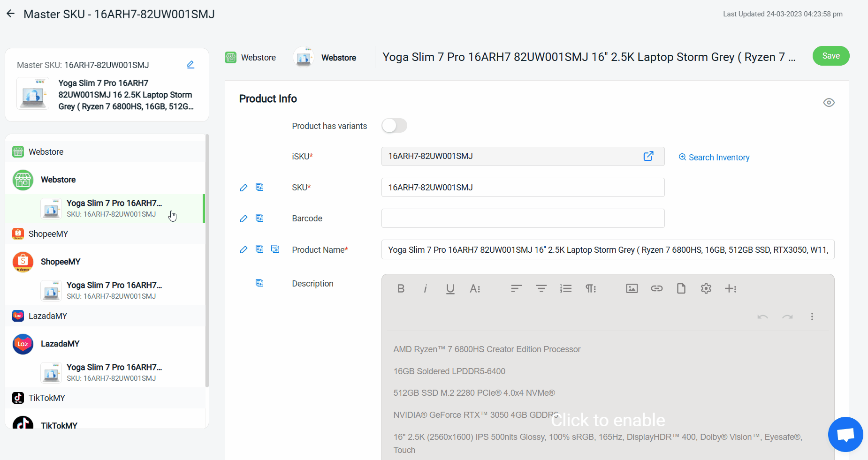The height and width of the screenshot is (460, 868).
Task: Click into the Barcode input field
Action: pyautogui.click(x=523, y=219)
